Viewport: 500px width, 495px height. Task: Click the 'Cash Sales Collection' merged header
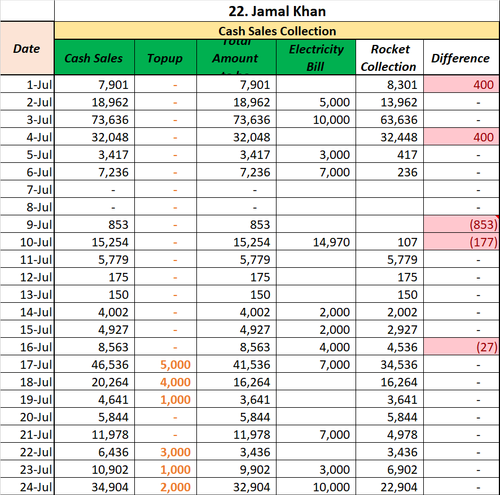[277, 31]
